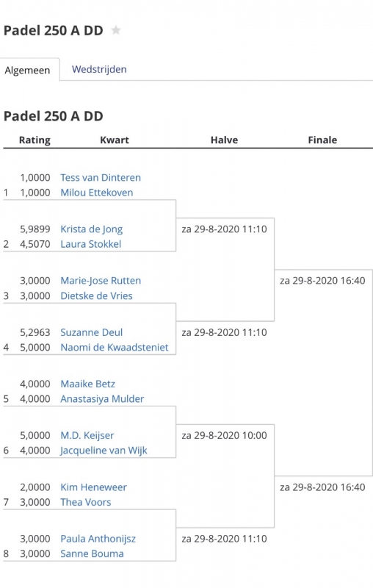Open Maaike Betz player link
Image resolution: width=373 pixels, height=588 pixels.
pos(88,384)
